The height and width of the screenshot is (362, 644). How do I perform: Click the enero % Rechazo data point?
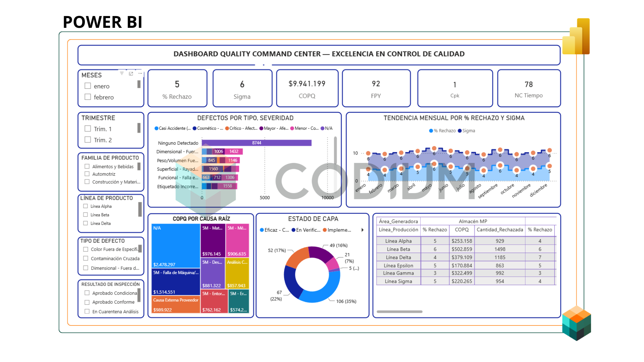click(368, 169)
